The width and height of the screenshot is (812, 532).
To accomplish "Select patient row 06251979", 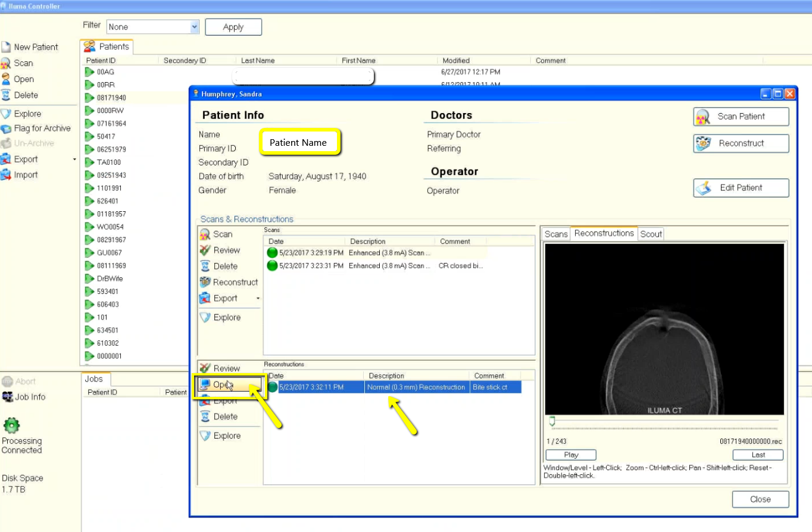I will click(135, 149).
